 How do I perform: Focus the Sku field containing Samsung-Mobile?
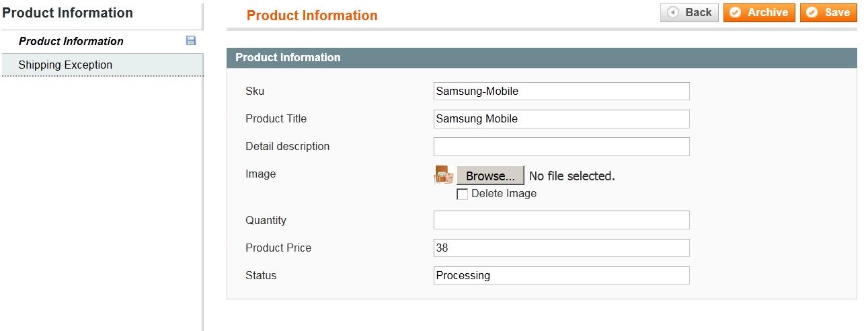[561, 91]
